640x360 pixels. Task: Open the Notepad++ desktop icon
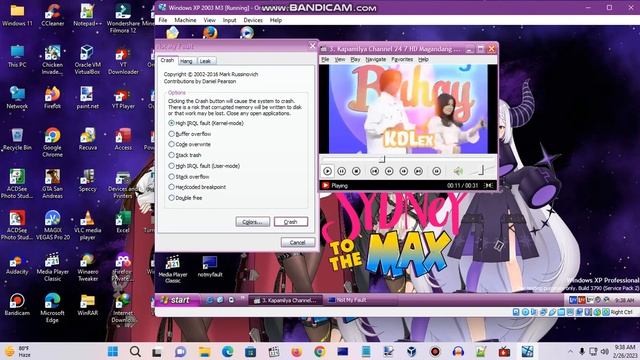pyautogui.click(x=87, y=16)
